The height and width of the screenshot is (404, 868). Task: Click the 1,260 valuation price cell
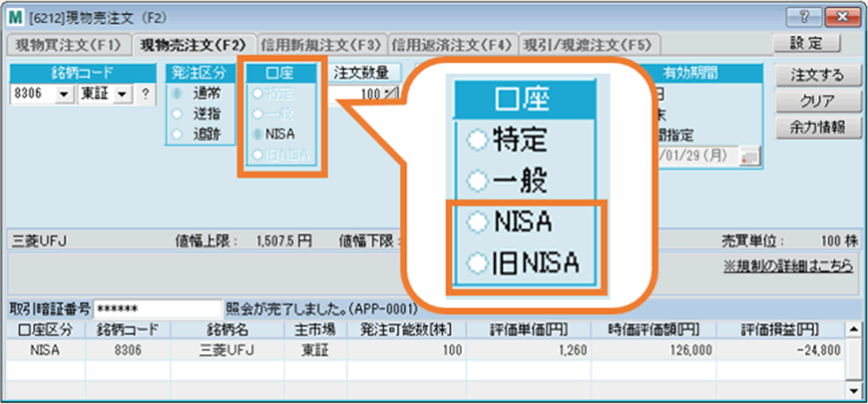coord(529,350)
